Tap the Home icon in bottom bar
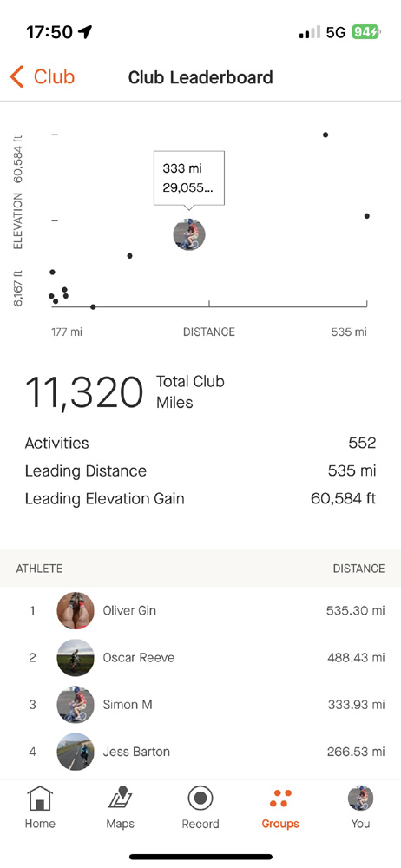The height and width of the screenshot is (868, 401). coord(40,799)
